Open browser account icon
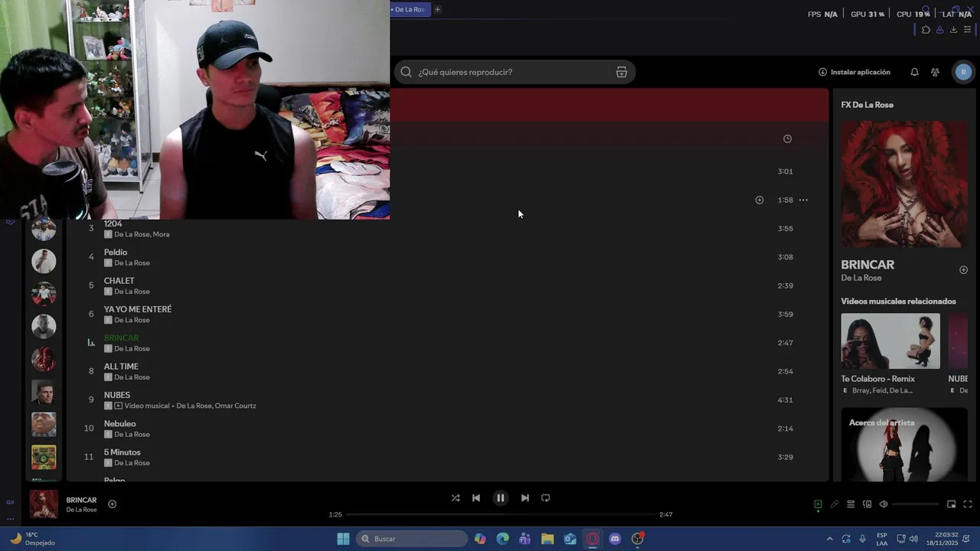This screenshot has width=980, height=551. coord(940,30)
